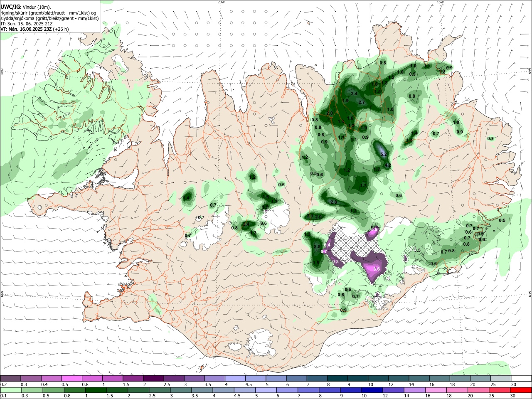Pick the darkest purple snow swatch above 2
This screenshot has height=399, width=532.
pyautogui.click(x=153, y=378)
